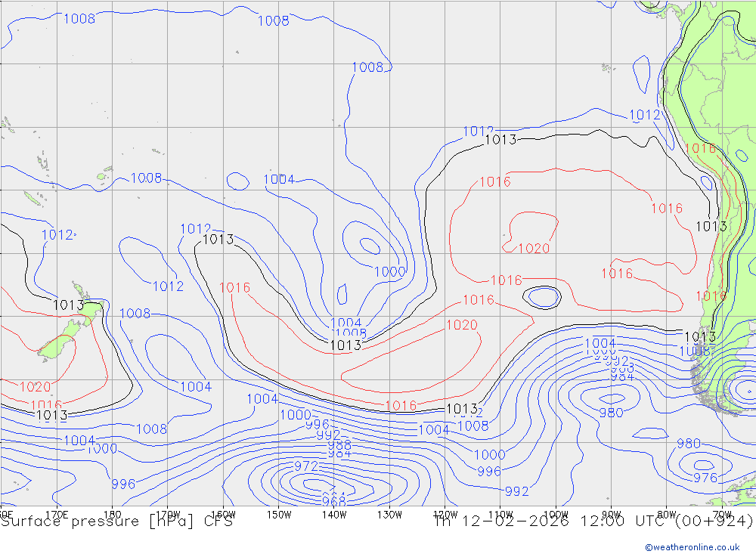Click the black 1013 label over New Zealand
The image size is (756, 554).
[69, 305]
